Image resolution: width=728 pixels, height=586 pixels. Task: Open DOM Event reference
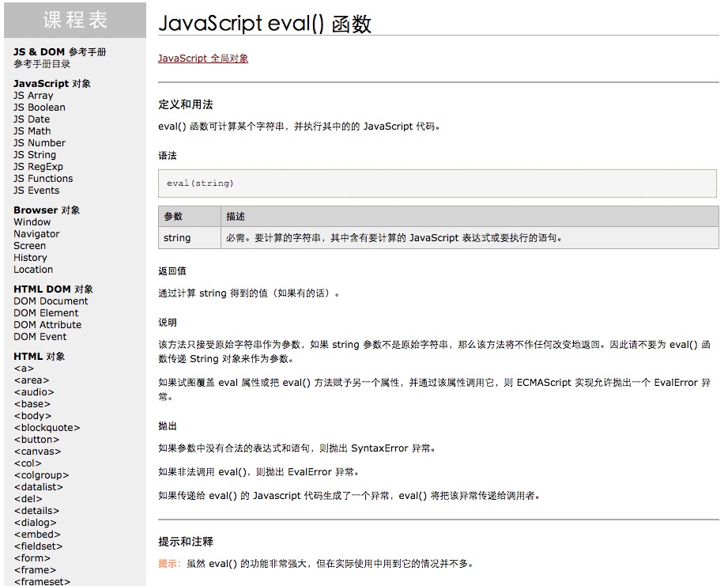[x=40, y=337]
